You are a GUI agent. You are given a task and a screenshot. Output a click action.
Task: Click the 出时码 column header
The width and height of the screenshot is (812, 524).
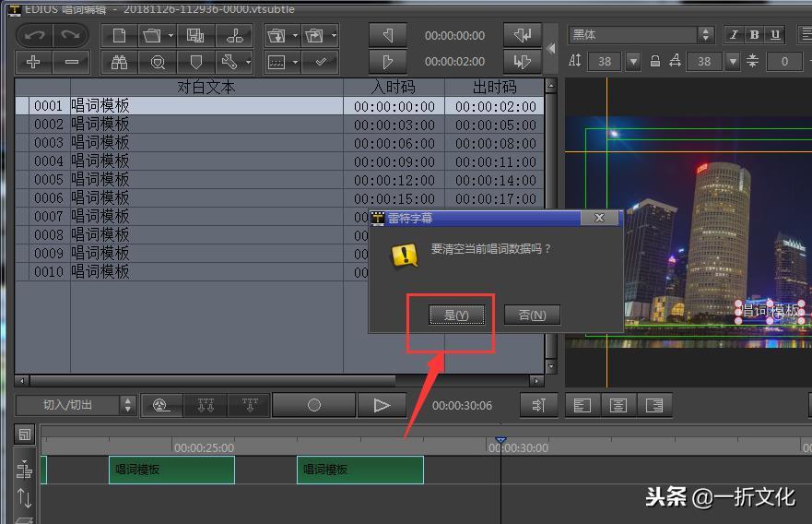coord(495,87)
